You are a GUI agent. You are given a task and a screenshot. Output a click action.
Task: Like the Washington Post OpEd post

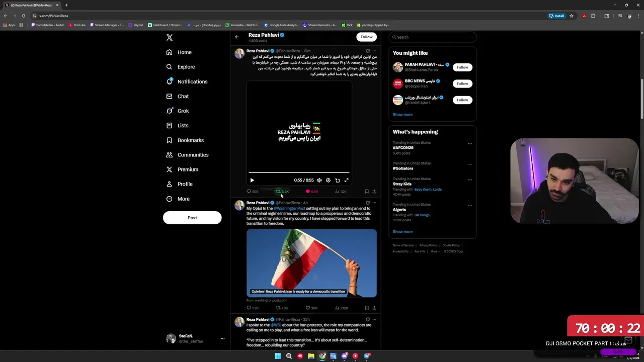coord(311,308)
